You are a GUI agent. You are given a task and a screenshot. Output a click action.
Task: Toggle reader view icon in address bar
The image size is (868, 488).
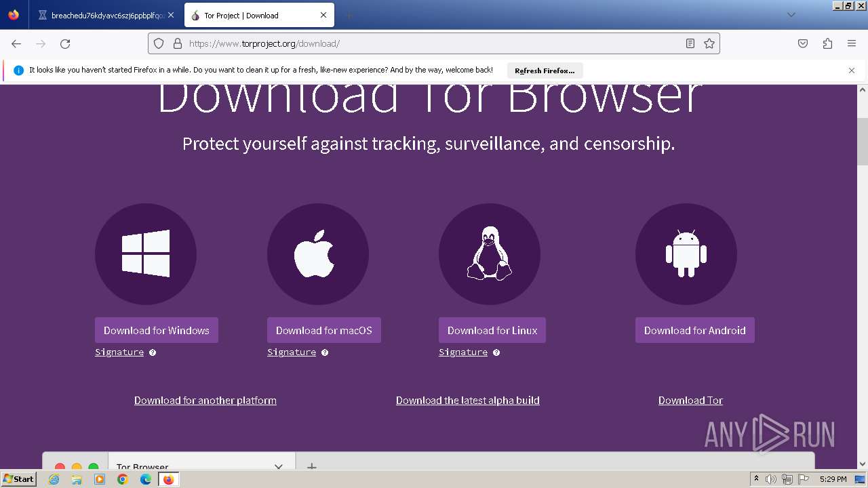[690, 43]
